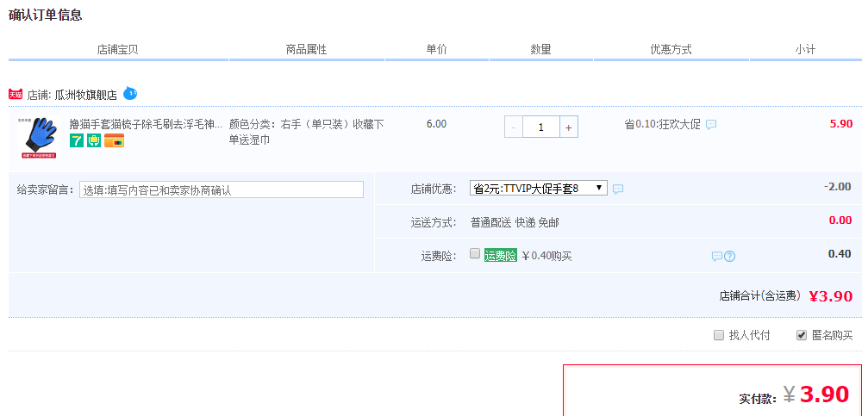Click the 0.40 insurance price value
Viewport: 868px width, 416px height.
pos(840,254)
